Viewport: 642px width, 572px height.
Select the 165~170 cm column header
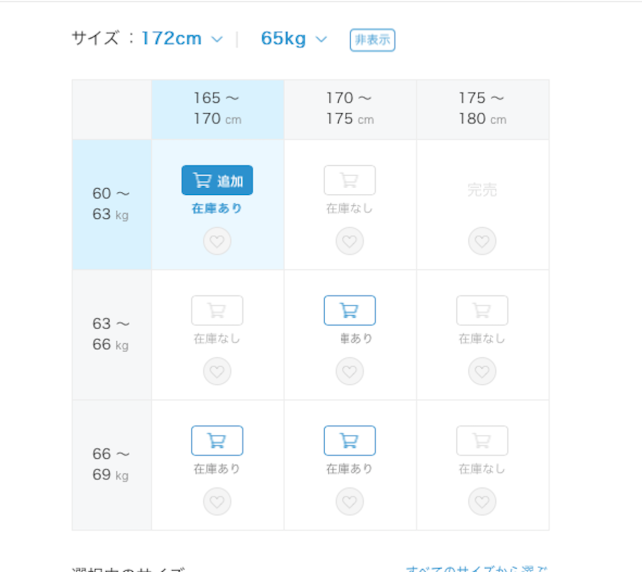(x=217, y=108)
